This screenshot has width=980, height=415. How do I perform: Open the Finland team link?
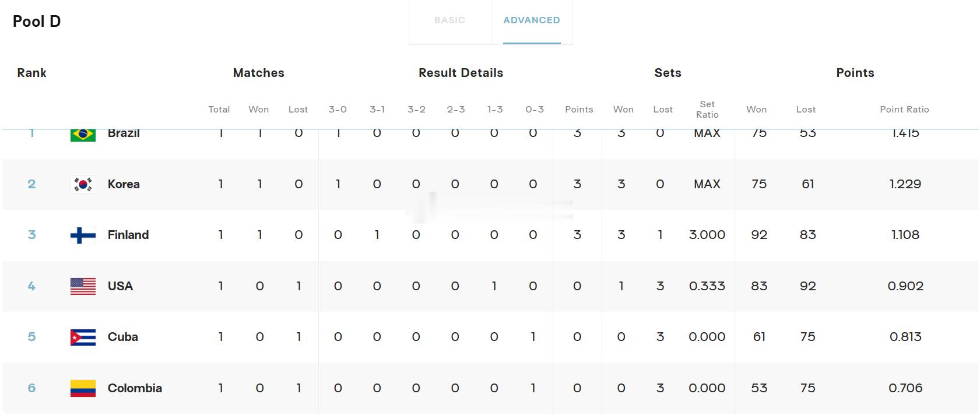point(128,235)
